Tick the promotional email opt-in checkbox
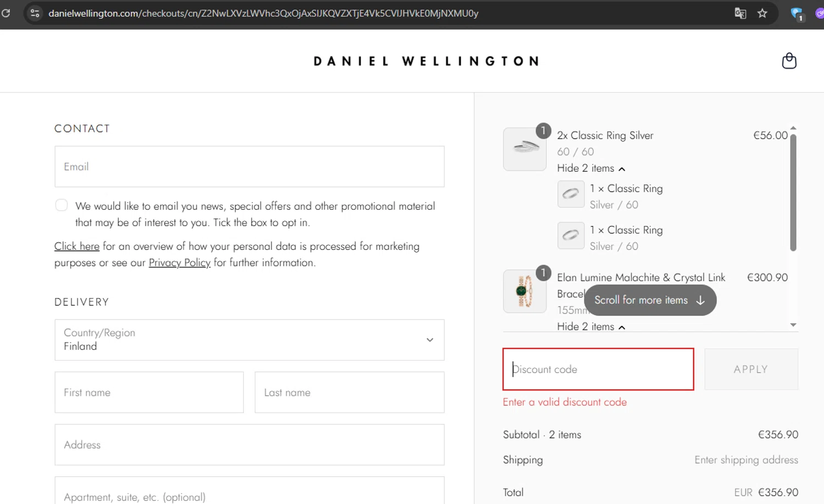The width and height of the screenshot is (824, 504). tap(62, 205)
